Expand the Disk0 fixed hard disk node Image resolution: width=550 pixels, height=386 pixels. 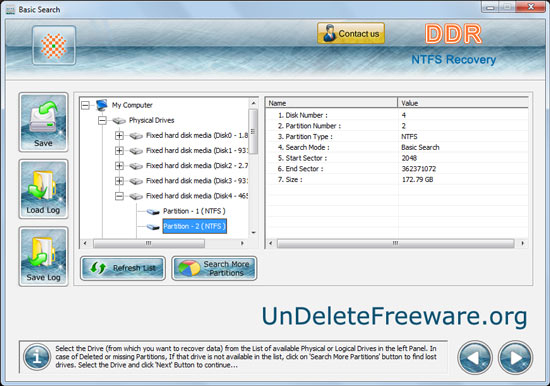119,135
